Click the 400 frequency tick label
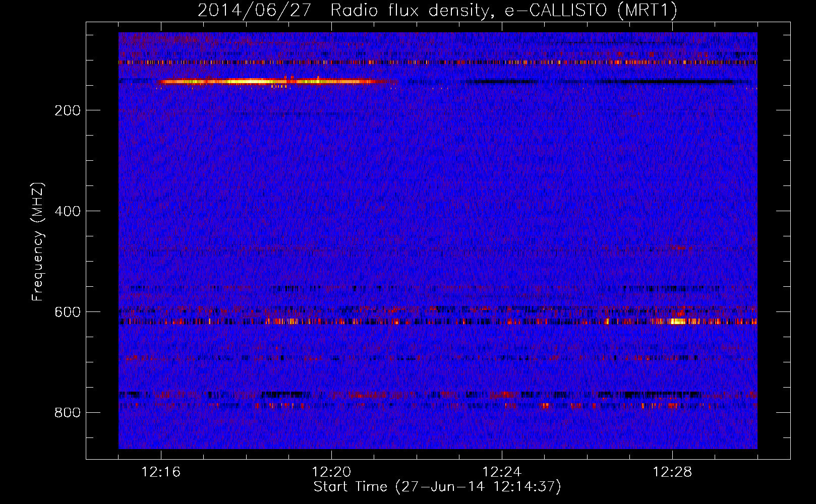Screen dimensions: 816x504 point(68,211)
